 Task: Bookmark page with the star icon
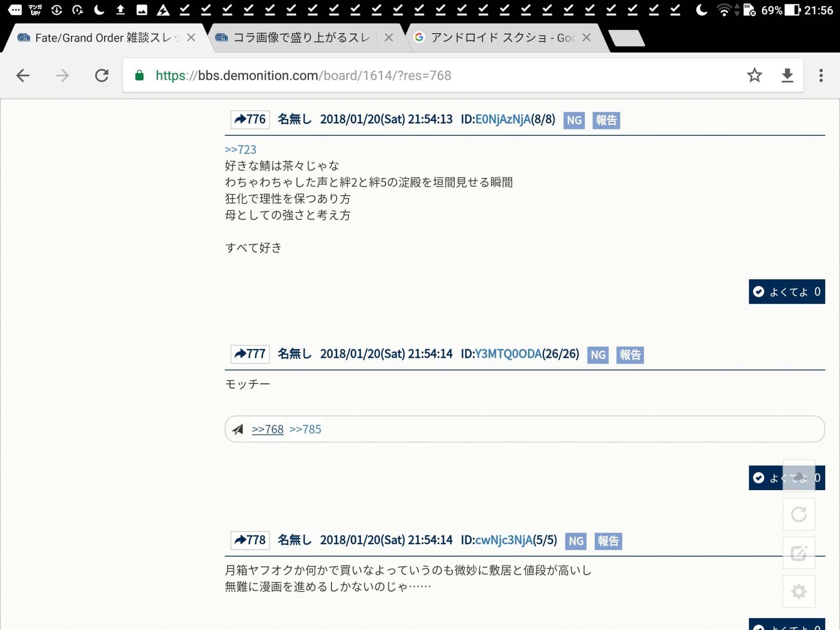(754, 76)
